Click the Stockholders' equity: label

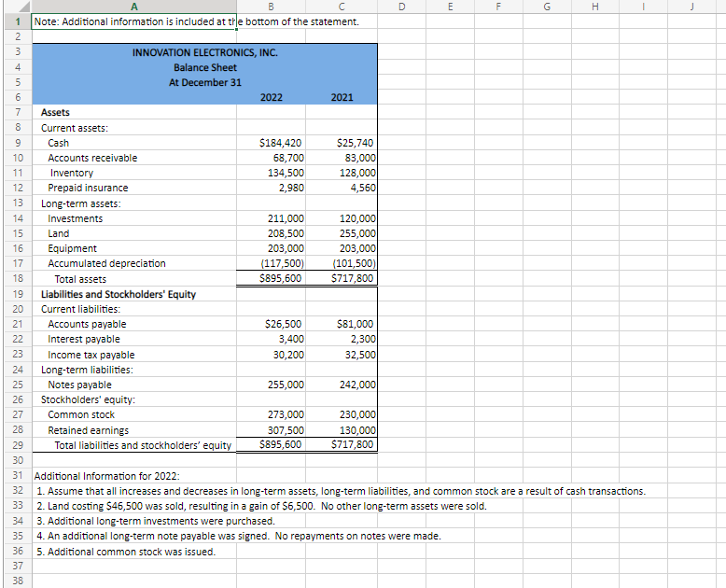point(88,399)
